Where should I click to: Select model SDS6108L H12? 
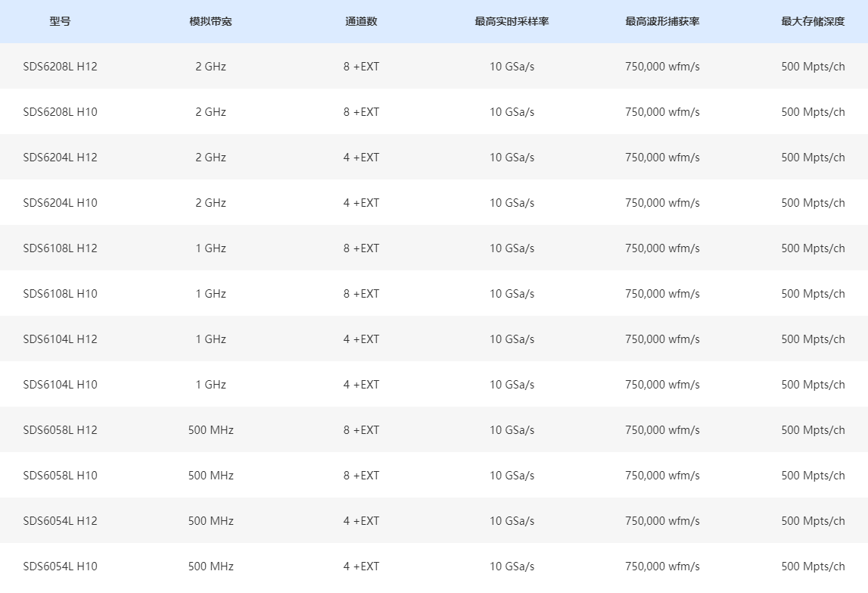(60, 248)
